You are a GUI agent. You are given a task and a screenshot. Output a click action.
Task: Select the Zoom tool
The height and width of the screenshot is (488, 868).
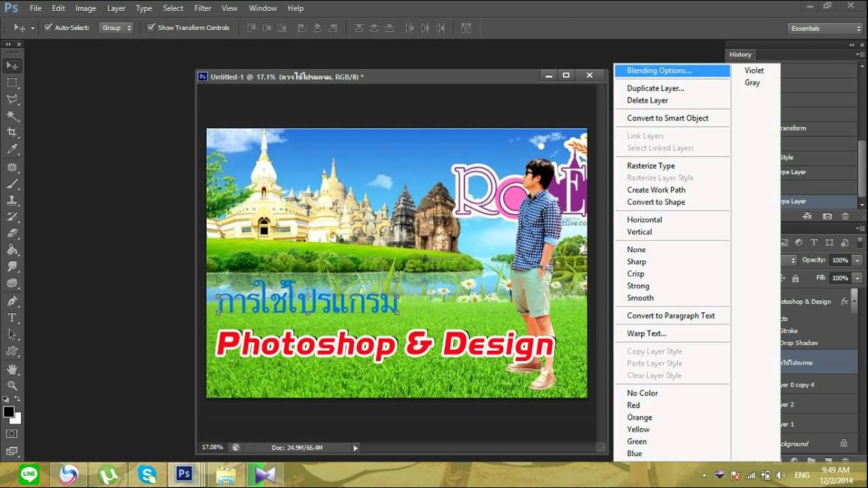12,386
